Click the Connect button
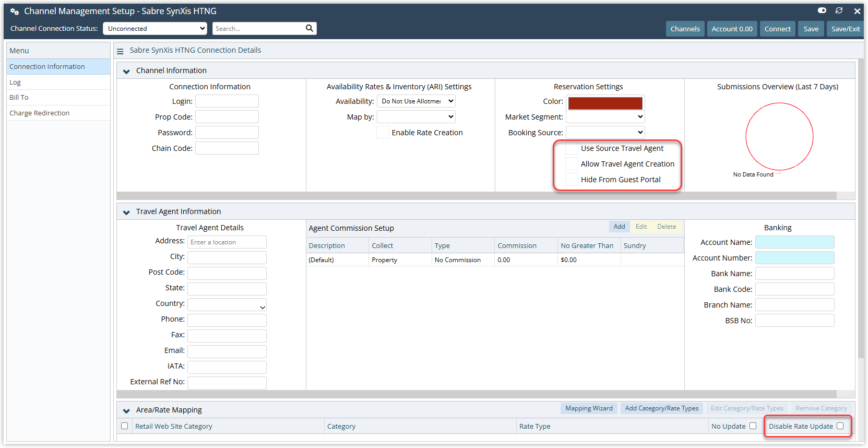This screenshot has height=448, width=868. pos(777,29)
